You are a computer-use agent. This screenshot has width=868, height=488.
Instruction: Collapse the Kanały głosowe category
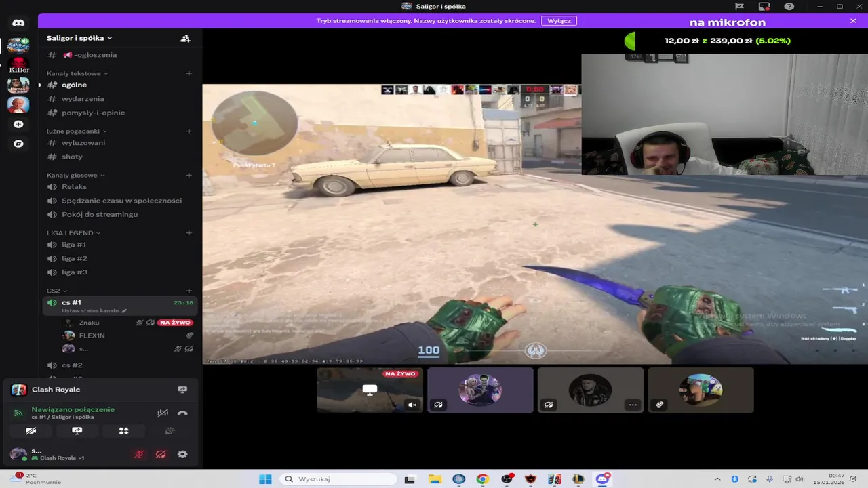point(75,176)
